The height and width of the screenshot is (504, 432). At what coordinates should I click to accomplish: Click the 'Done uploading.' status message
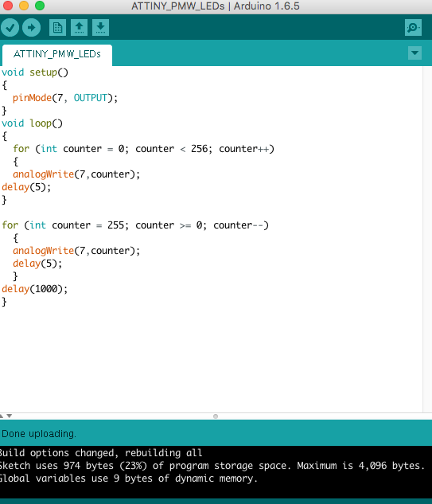point(39,434)
